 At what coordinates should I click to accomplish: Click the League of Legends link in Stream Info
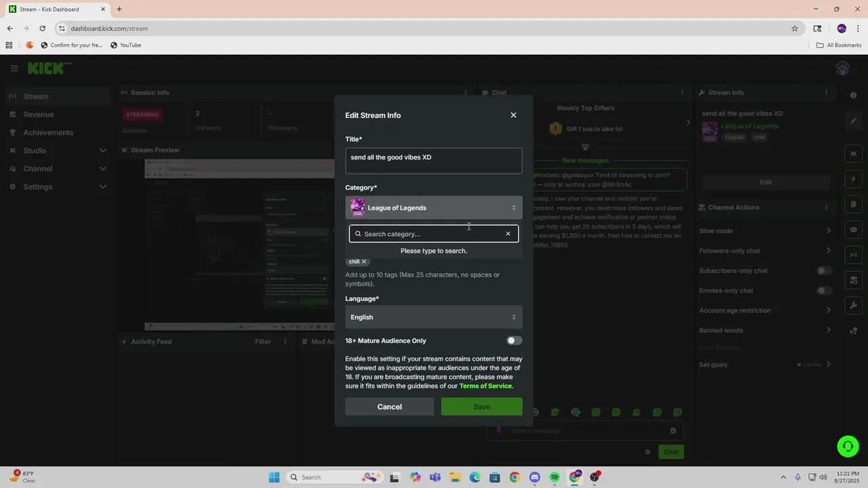pyautogui.click(x=749, y=126)
